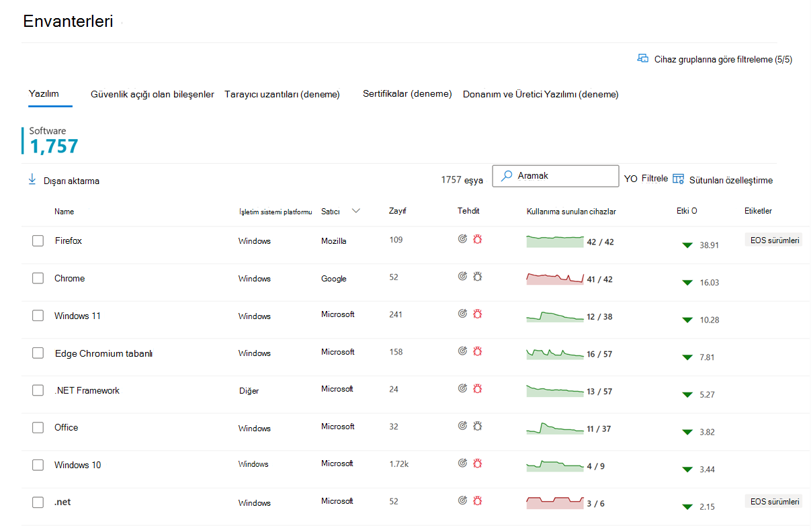The width and height of the screenshot is (811, 532).
Task: Click the export download arrow icon
Action: pos(32,179)
